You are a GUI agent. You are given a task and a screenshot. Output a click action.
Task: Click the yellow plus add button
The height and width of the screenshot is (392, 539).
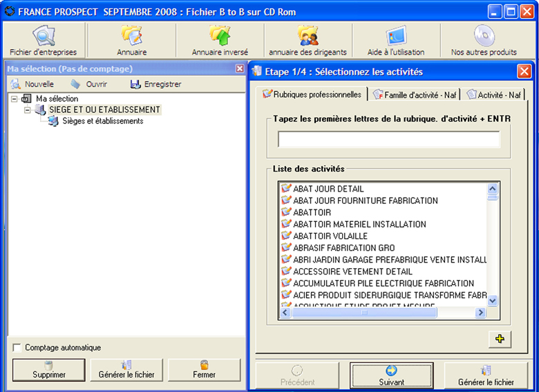pyautogui.click(x=500, y=339)
